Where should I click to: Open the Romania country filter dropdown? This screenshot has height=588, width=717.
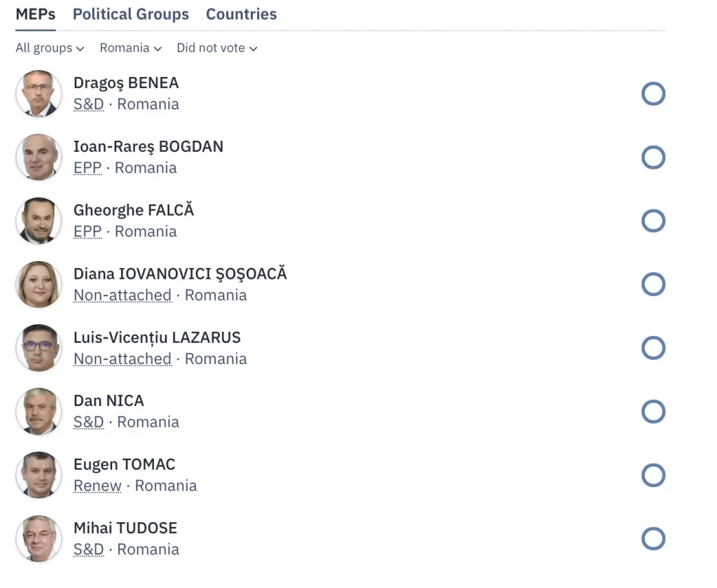[130, 48]
